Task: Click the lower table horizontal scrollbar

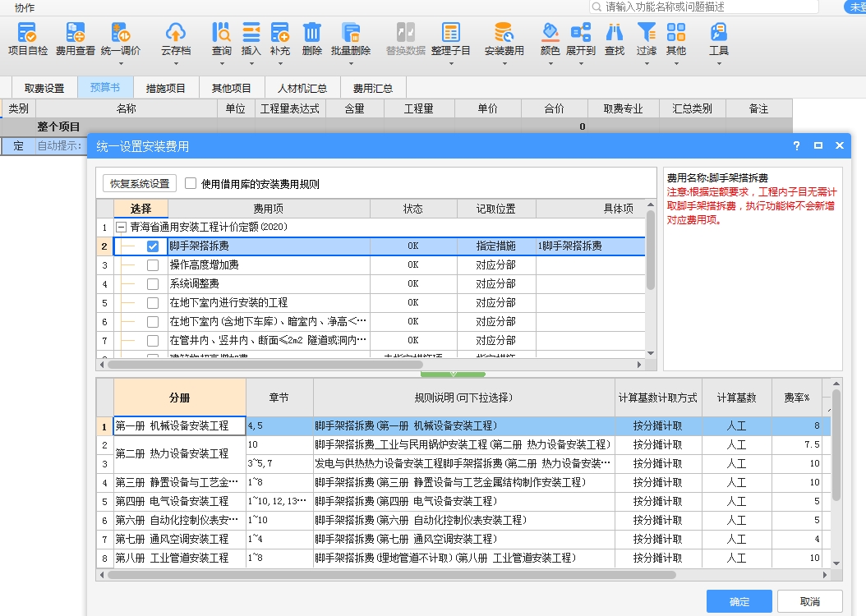Action: [x=394, y=575]
